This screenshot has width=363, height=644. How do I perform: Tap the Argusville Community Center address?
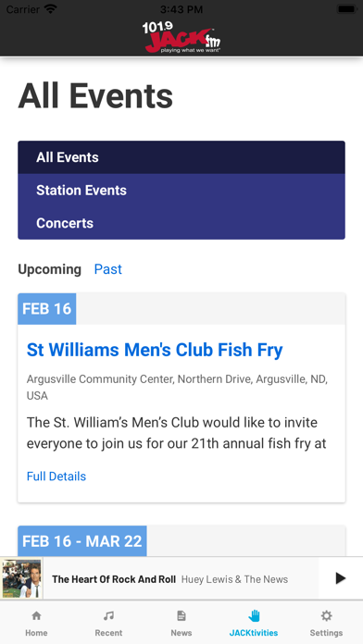[177, 388]
